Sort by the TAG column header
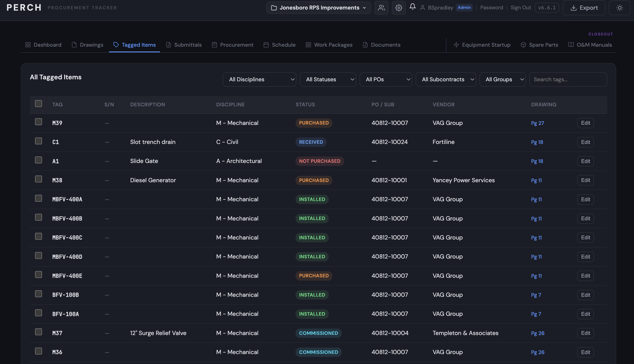634x364 pixels. pyautogui.click(x=58, y=104)
